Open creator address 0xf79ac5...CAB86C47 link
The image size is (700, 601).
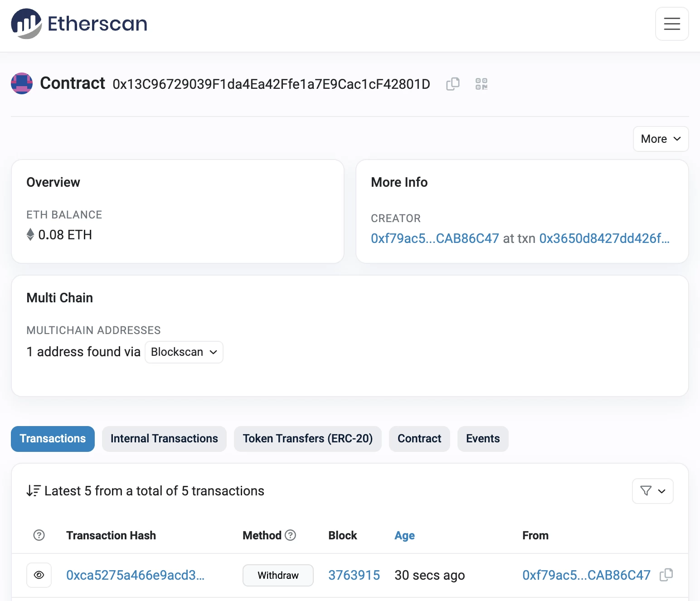click(x=435, y=238)
